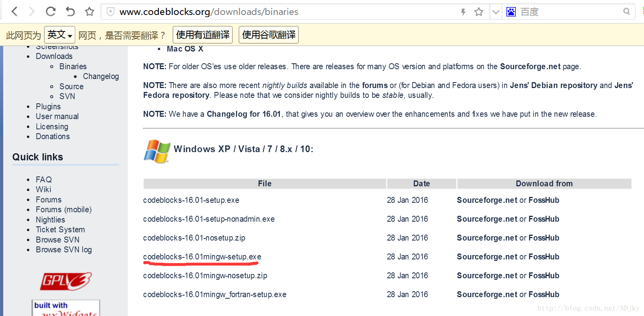The image size is (644, 316).
Task: Open FAQ quick link
Action: click(44, 180)
